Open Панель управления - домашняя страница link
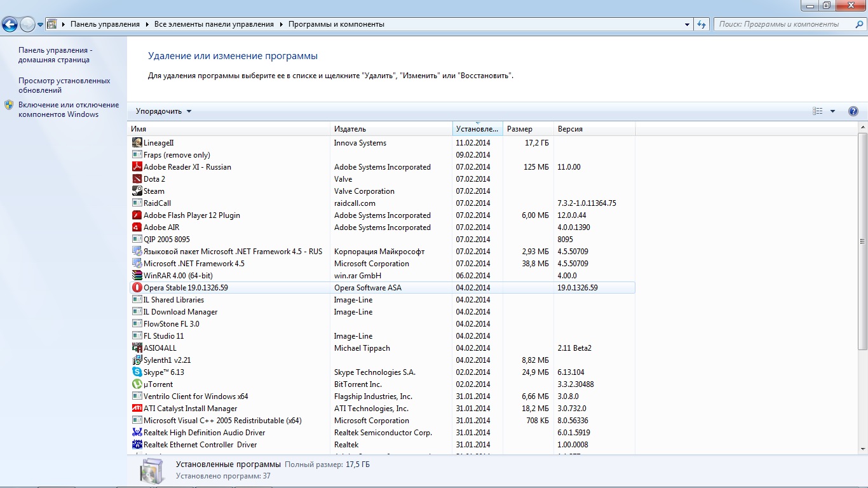 [55, 55]
